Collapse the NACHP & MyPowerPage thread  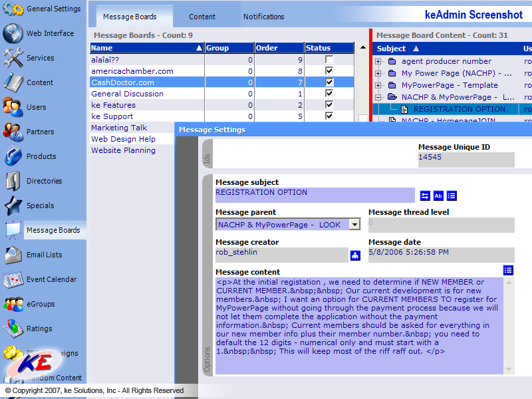click(378, 97)
